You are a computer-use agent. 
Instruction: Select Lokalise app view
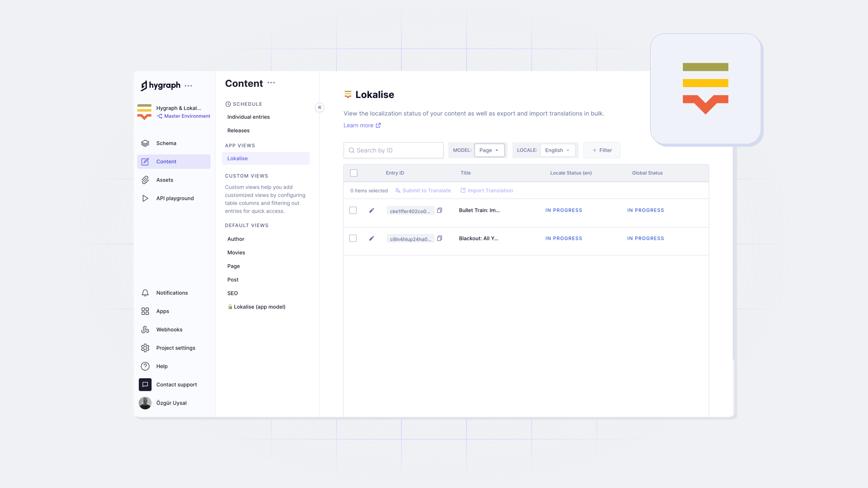[x=265, y=159]
